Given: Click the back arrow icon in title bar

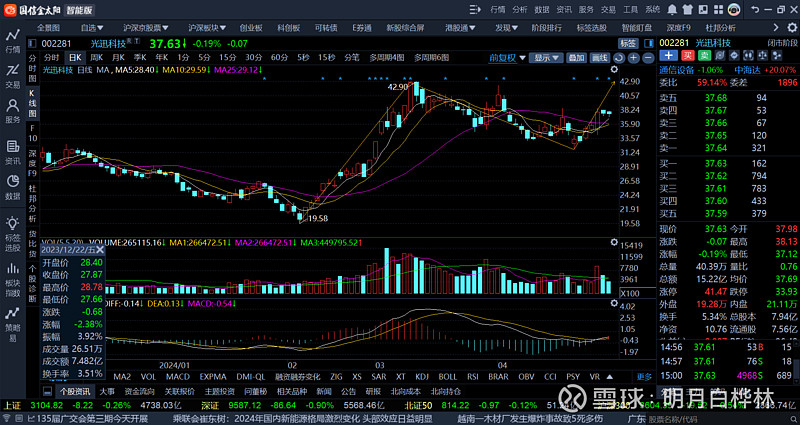Looking at the screenshot, I should click(756, 9).
